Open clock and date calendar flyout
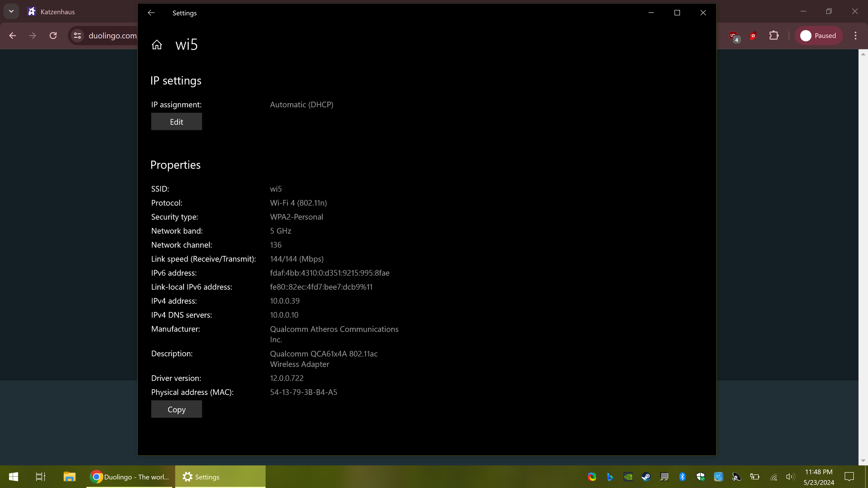This screenshot has width=868, height=488. pyautogui.click(x=818, y=476)
